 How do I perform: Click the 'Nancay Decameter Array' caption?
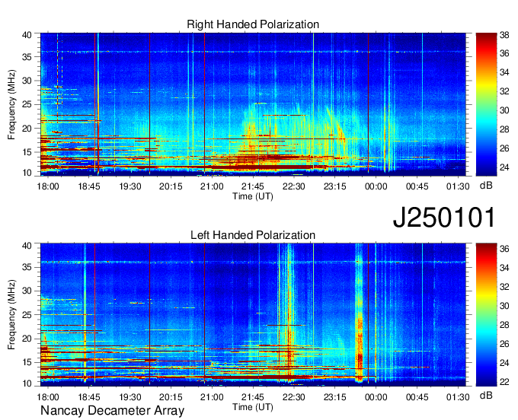point(112,411)
